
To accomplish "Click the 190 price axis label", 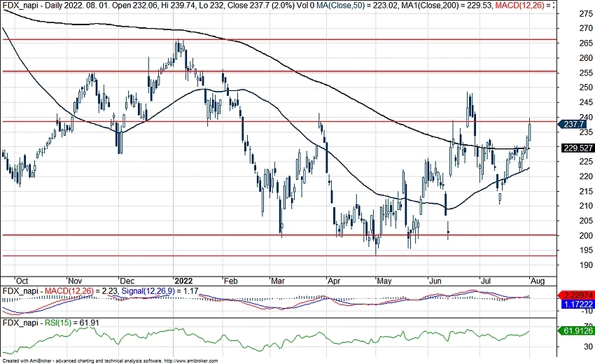I will [585, 265].
